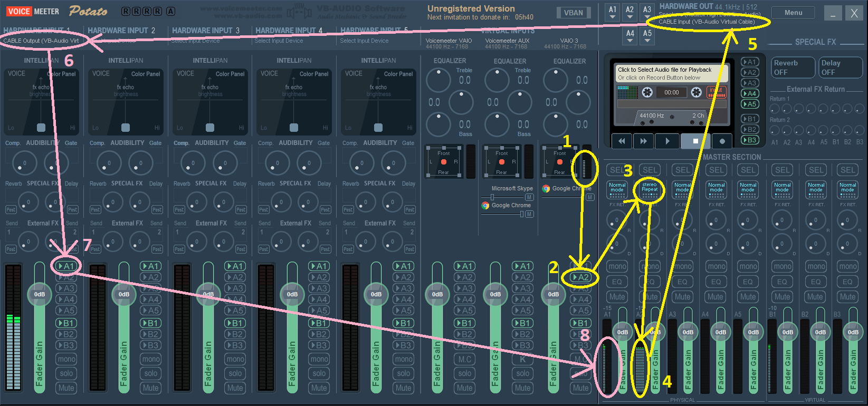868x406 pixels.
Task: Open the A3 hardware output dropdown
Action: coord(647,13)
